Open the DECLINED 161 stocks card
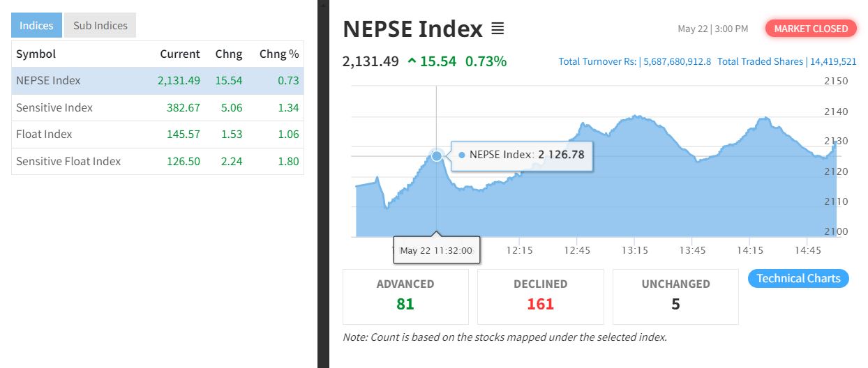The width and height of the screenshot is (868, 368). pos(540,296)
